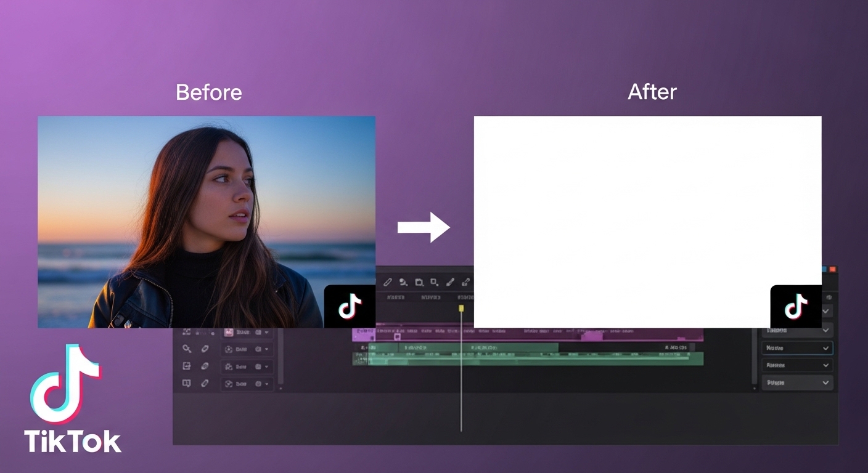Pick the Brush tool from the toolbar
This screenshot has width=868, height=473.
pos(451,282)
